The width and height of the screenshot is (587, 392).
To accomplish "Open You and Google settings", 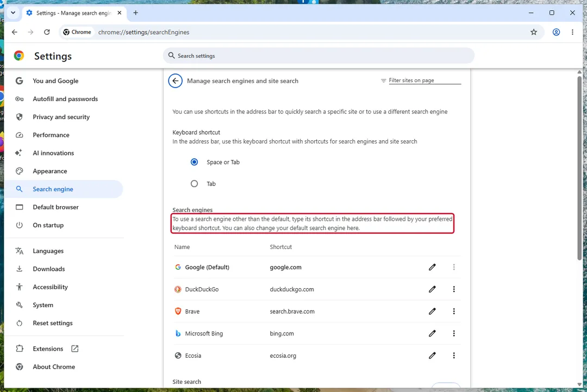I will click(64, 81).
